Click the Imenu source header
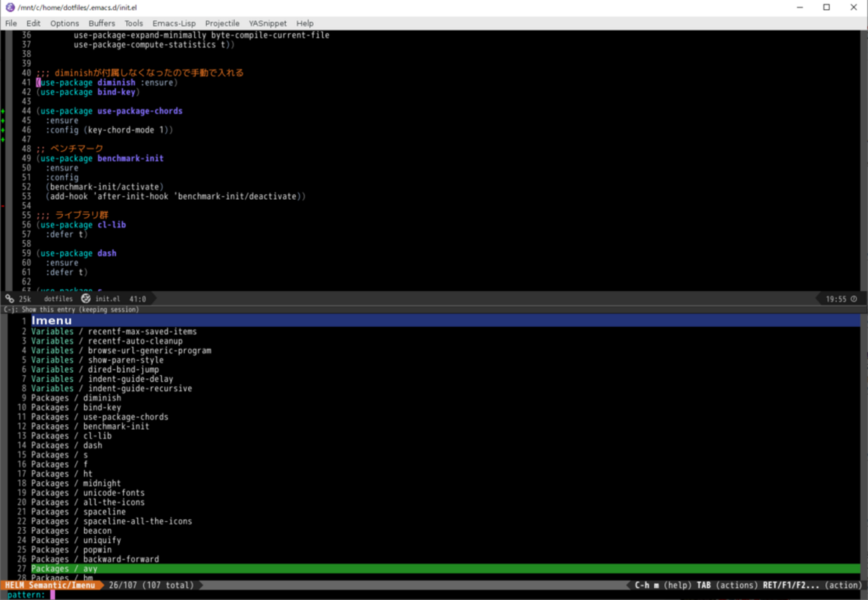The image size is (868, 600). coord(51,321)
